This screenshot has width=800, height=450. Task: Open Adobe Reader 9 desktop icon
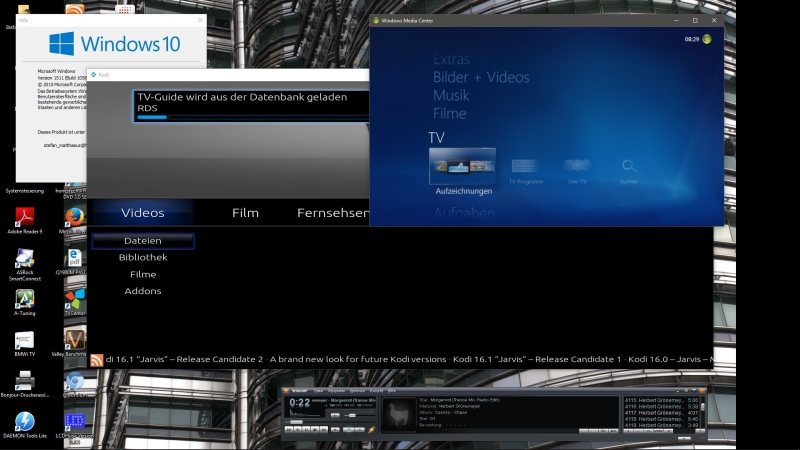pos(24,220)
